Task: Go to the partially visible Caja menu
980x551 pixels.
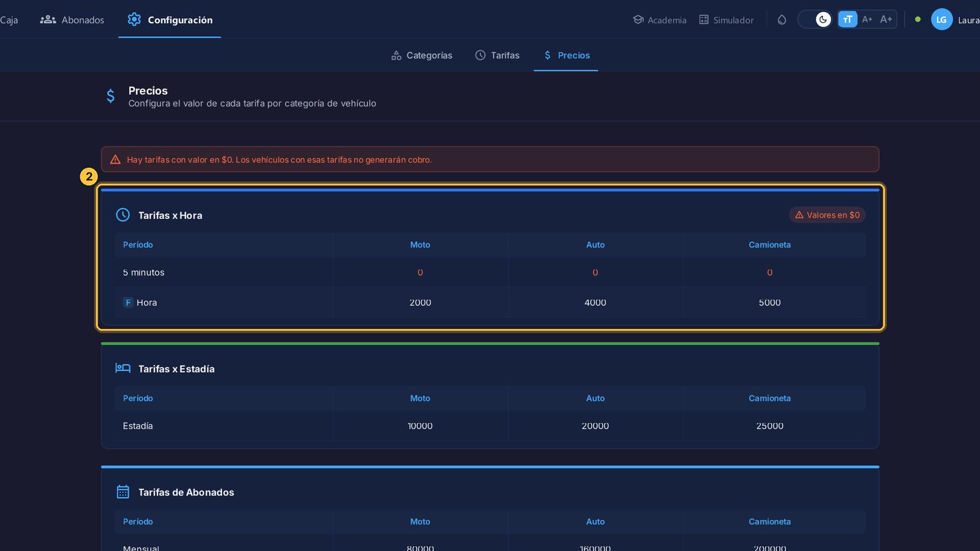Action: point(9,20)
